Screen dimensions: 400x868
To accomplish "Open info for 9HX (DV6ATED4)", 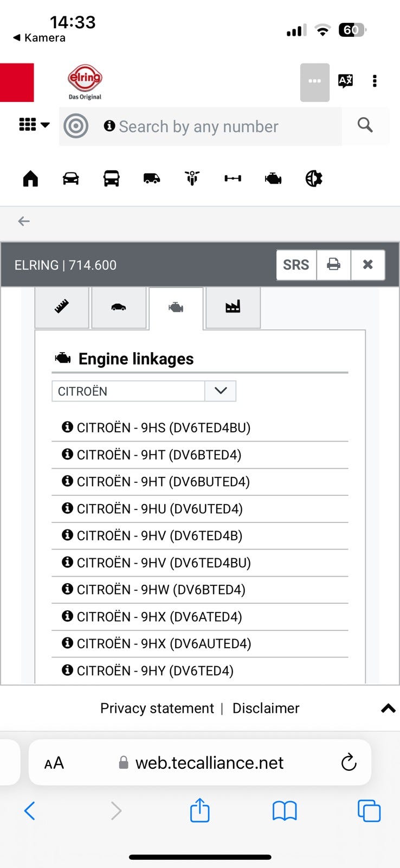I will click(x=68, y=616).
